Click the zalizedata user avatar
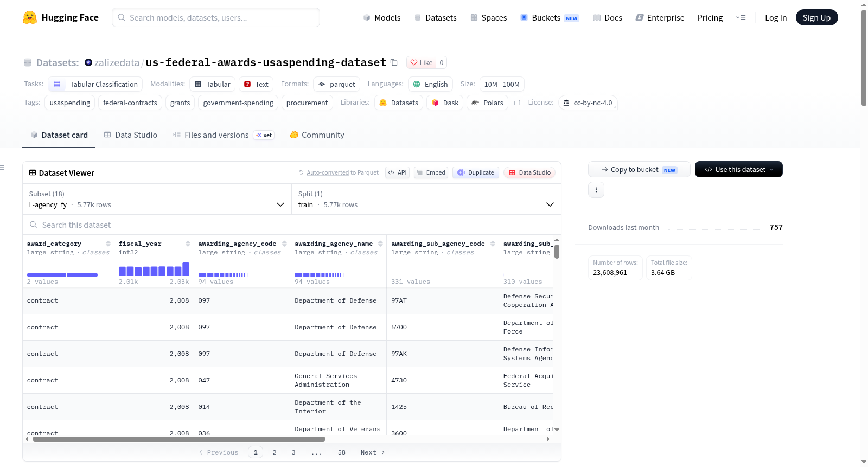Screen dimensions: 868x467 click(x=88, y=62)
